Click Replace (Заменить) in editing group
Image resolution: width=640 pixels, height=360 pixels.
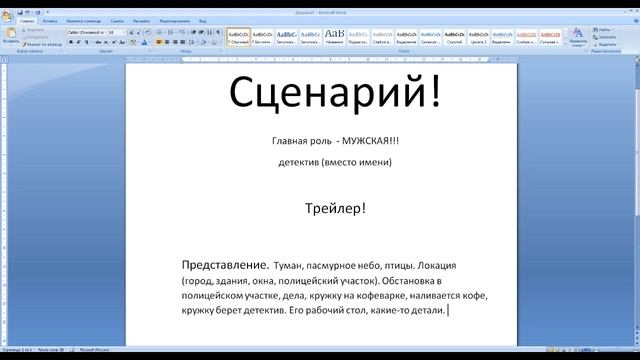(604, 38)
